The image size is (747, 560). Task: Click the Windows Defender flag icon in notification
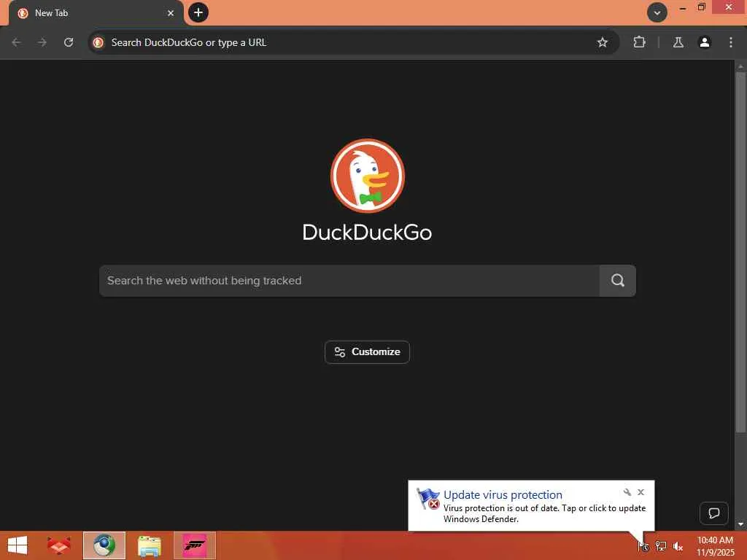427,499
